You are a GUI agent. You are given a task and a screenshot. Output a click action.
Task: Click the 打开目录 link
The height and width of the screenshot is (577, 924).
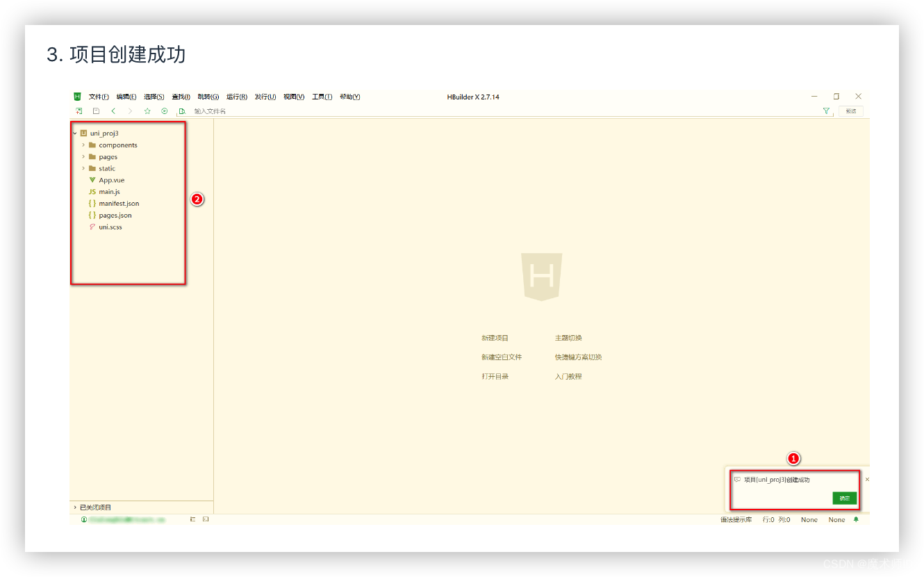point(495,376)
